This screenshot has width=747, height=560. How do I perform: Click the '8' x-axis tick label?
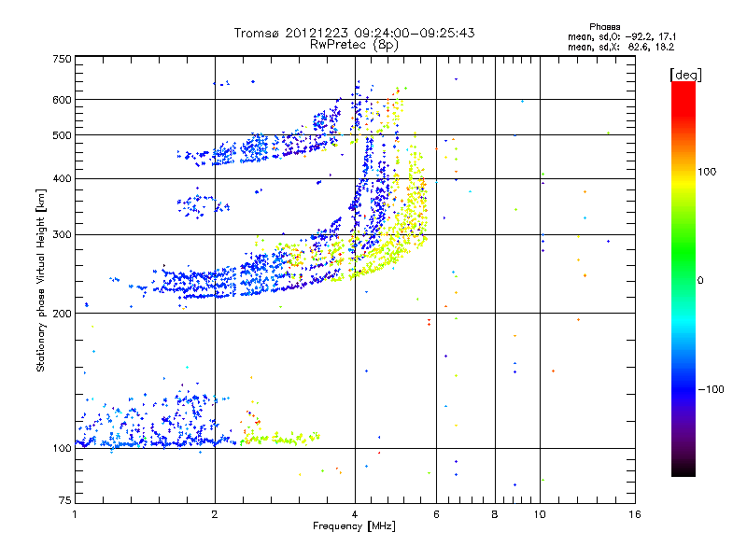(495, 514)
